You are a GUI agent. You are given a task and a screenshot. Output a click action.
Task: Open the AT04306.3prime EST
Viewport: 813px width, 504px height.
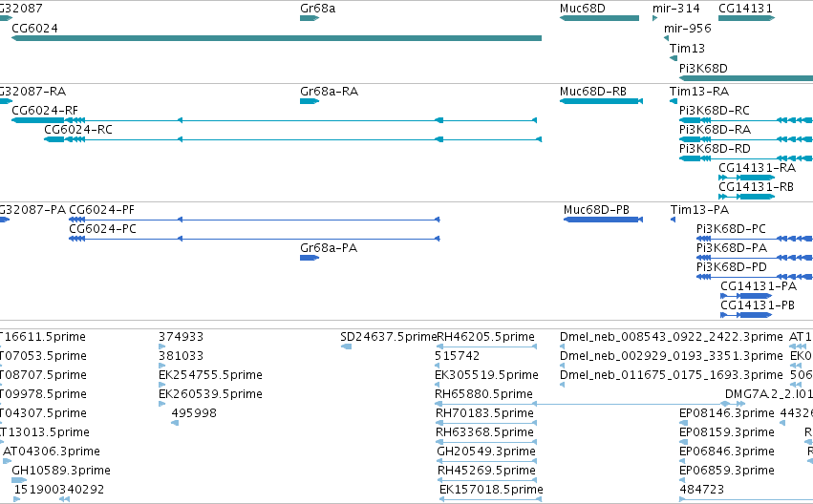click(x=52, y=451)
